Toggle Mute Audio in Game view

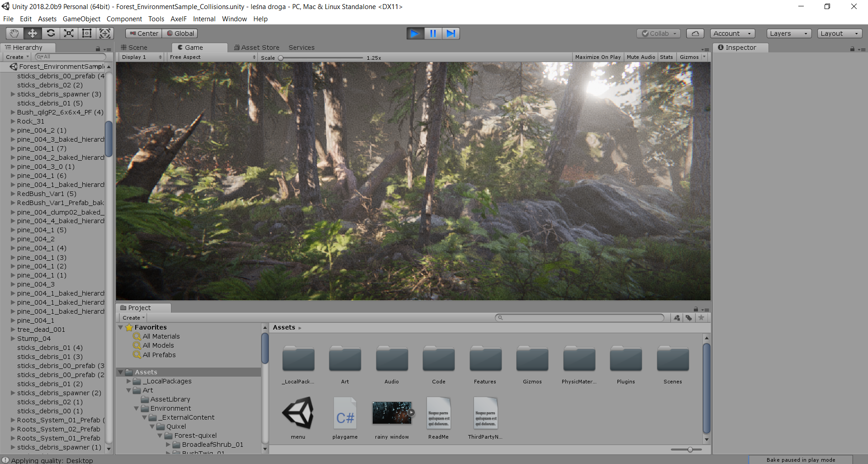click(x=640, y=57)
